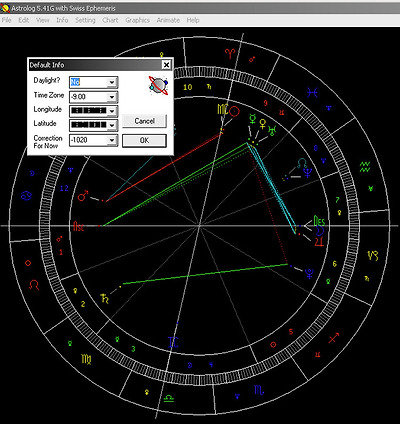Select the blue Scorpio sign glyph
Viewport: 400px width, 424px height.
coord(259,390)
